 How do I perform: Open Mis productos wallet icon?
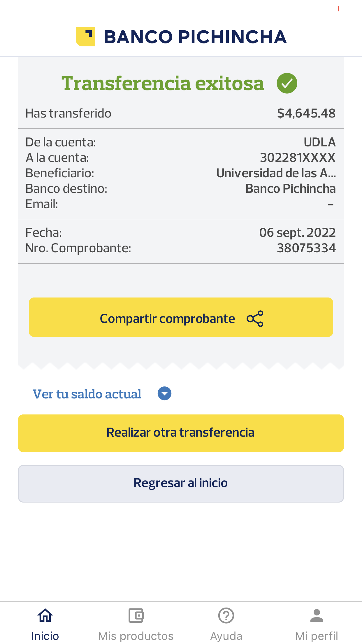click(136, 615)
